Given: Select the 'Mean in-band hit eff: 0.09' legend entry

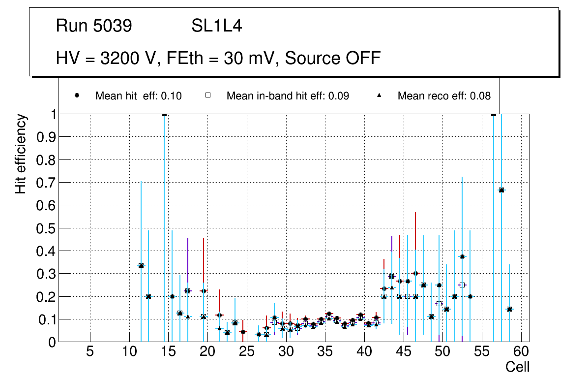Looking at the screenshot, I should (x=288, y=96).
